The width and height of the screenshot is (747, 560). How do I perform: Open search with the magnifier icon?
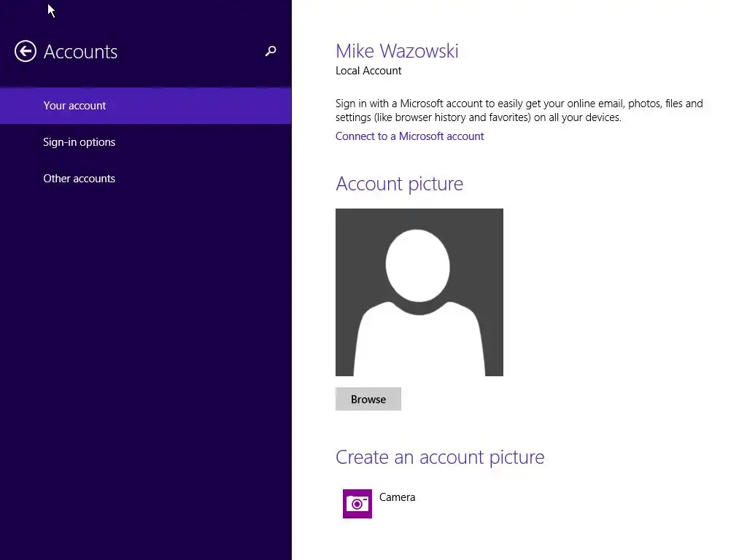271,51
